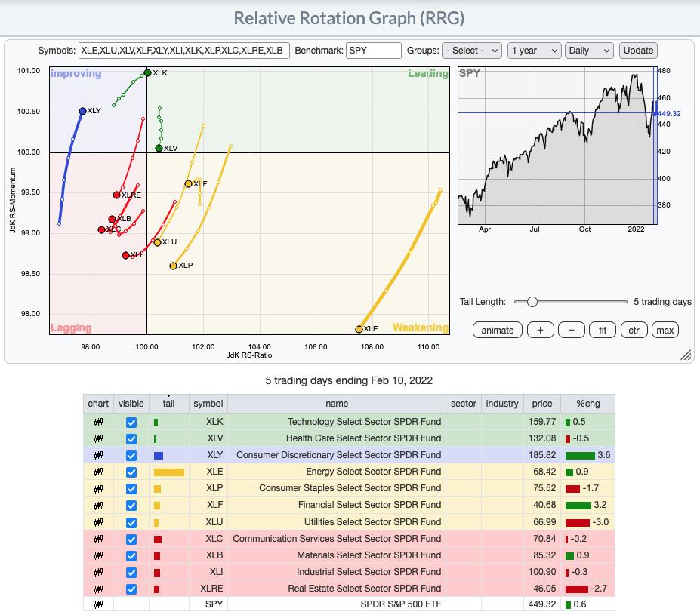Viewport: 700px width, 615px height.
Task: Click Energy Select Sector SPDR Fund name
Action: tap(374, 472)
